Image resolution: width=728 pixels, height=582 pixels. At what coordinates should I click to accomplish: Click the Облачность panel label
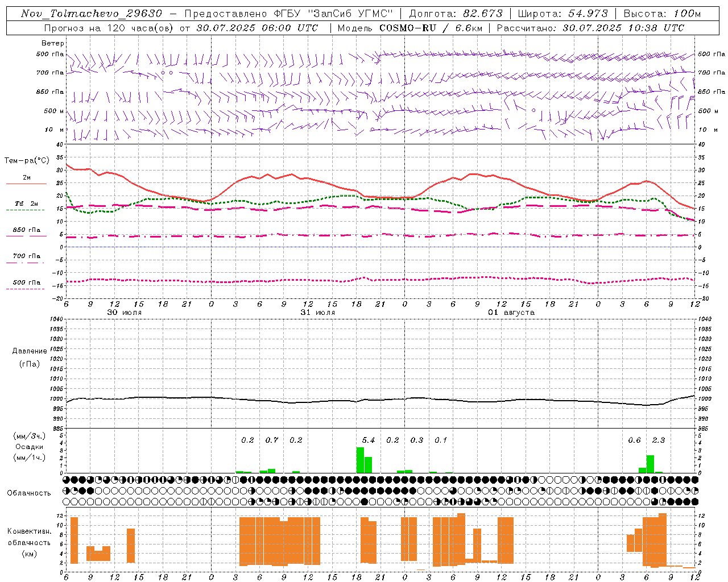pyautogui.click(x=29, y=493)
